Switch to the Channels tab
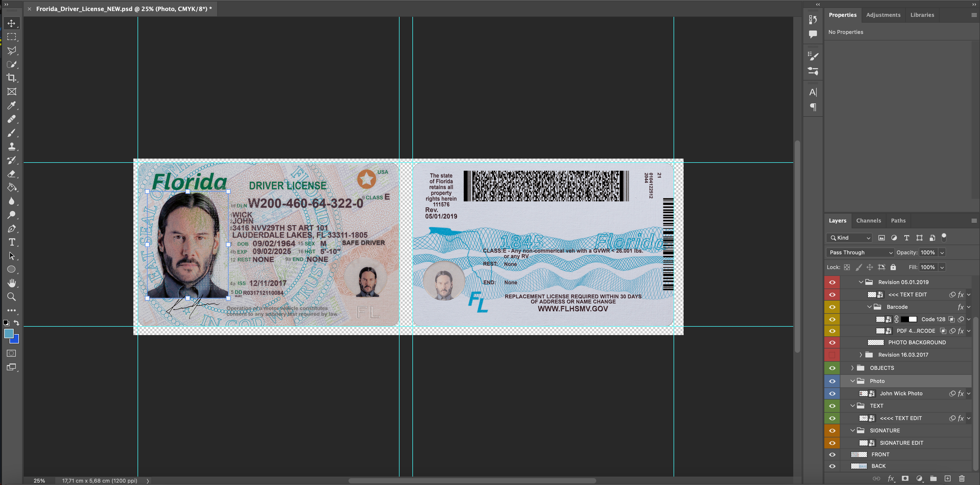Image resolution: width=980 pixels, height=485 pixels. pyautogui.click(x=868, y=221)
